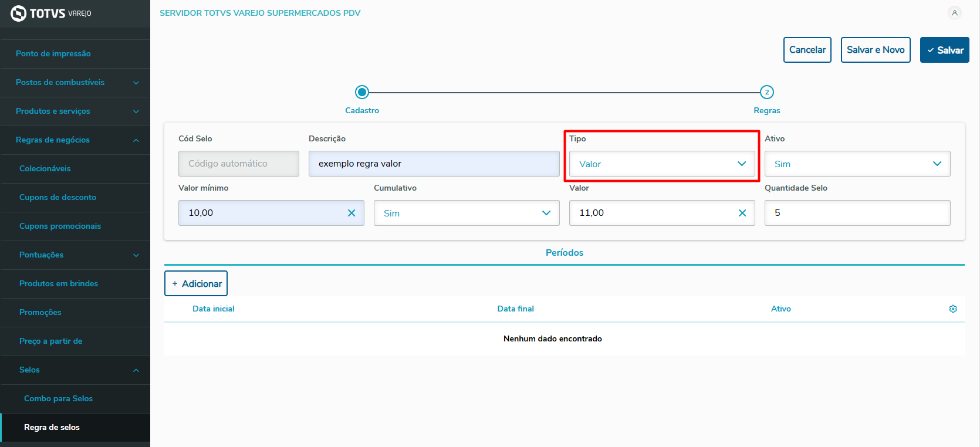Open Colecionáveis menu item
The width and height of the screenshot is (980, 447).
[75, 169]
